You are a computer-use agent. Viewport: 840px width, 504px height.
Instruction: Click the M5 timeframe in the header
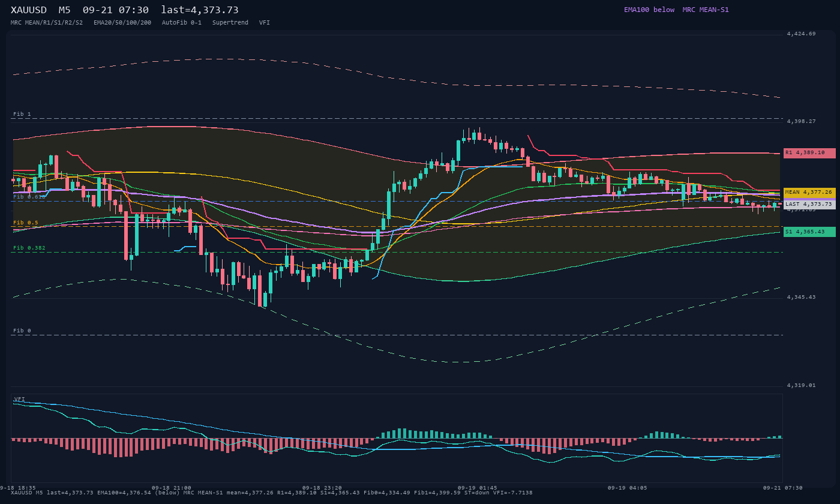65,10
